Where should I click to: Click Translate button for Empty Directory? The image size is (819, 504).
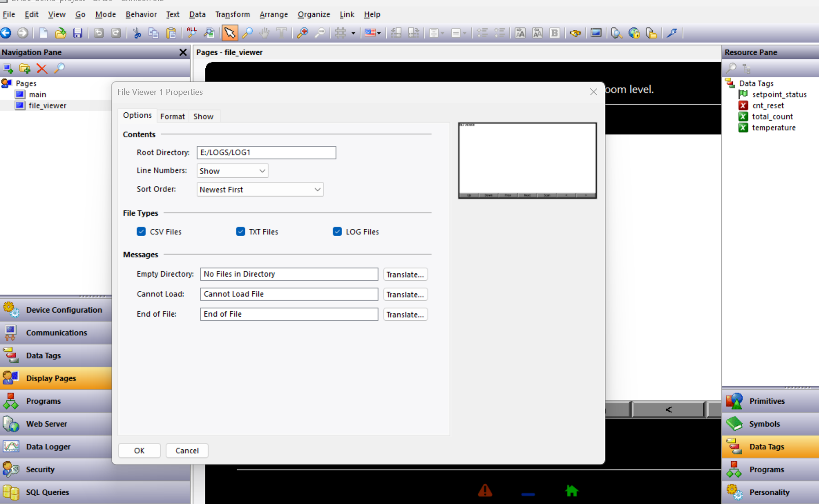[x=405, y=274]
